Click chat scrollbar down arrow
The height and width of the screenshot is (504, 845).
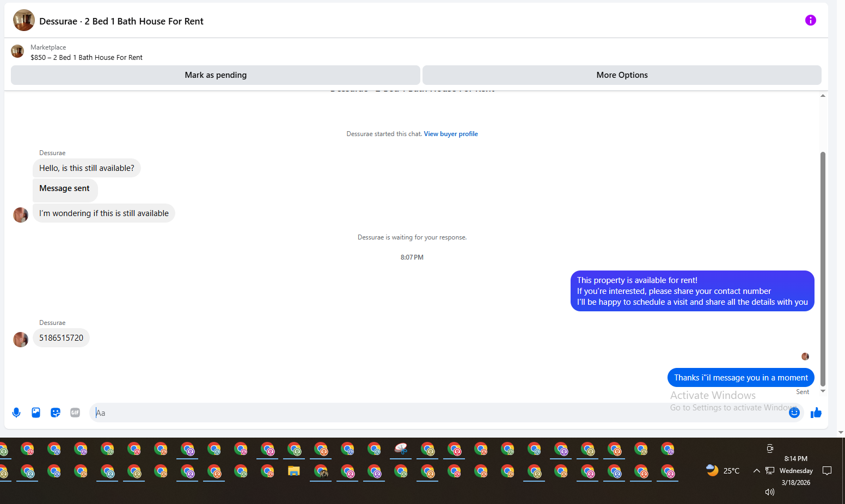click(823, 391)
